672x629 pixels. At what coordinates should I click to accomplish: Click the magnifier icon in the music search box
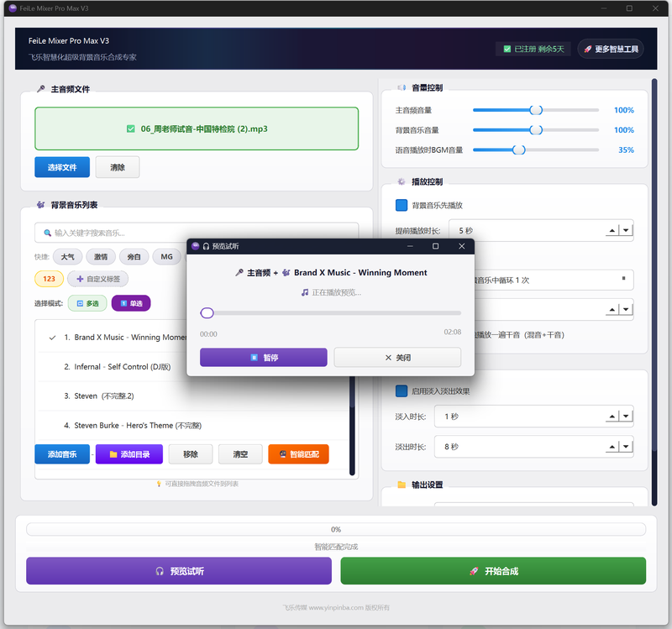coord(45,233)
